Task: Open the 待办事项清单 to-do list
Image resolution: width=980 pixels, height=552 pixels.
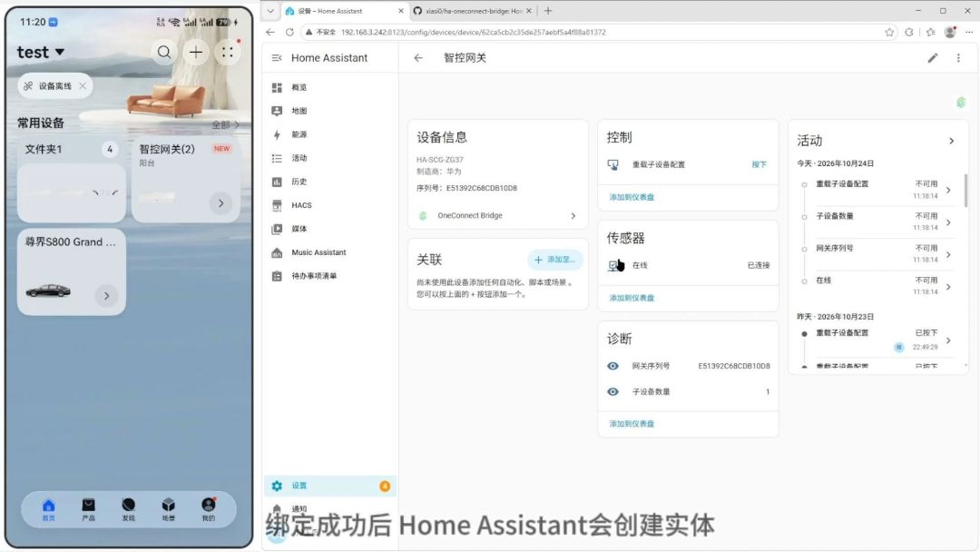Action: tap(329, 276)
